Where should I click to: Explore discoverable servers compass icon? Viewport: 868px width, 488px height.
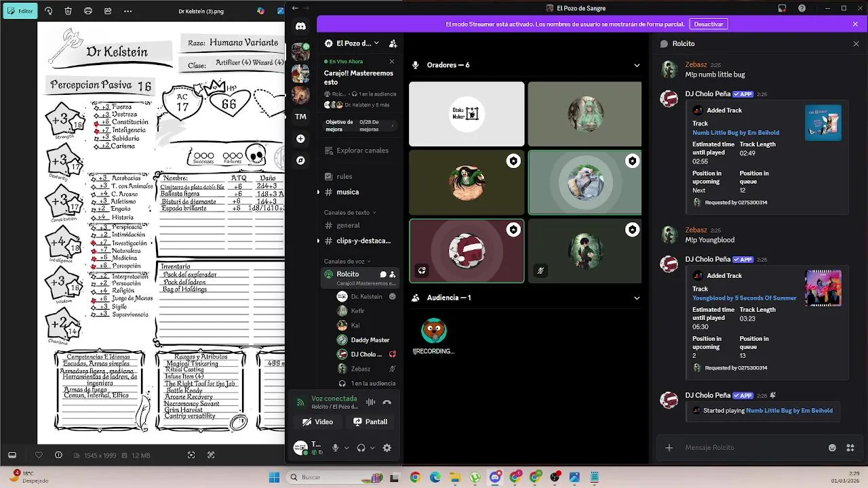[x=300, y=161]
